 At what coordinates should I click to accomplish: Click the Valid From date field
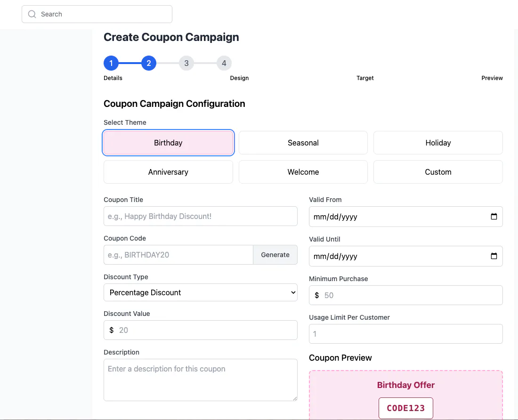click(x=405, y=217)
